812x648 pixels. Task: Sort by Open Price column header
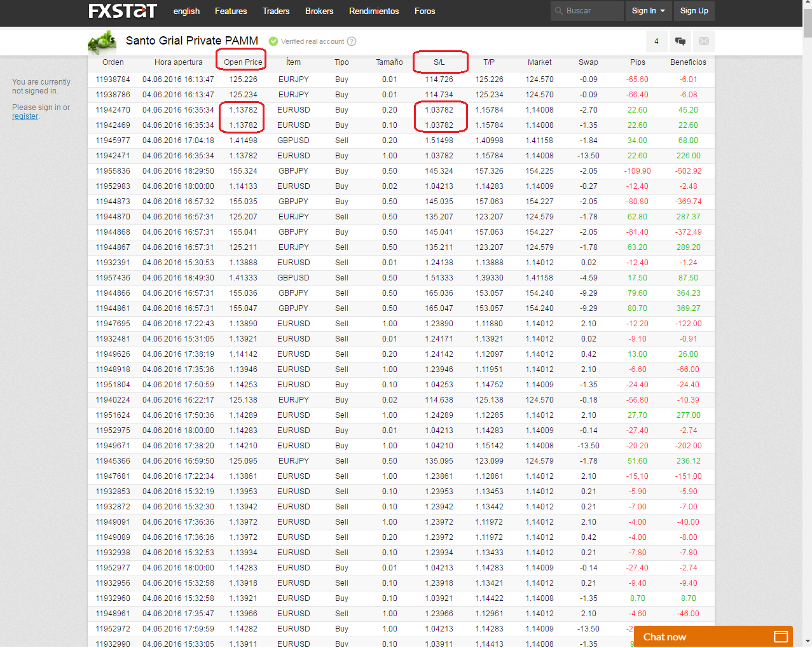[243, 62]
